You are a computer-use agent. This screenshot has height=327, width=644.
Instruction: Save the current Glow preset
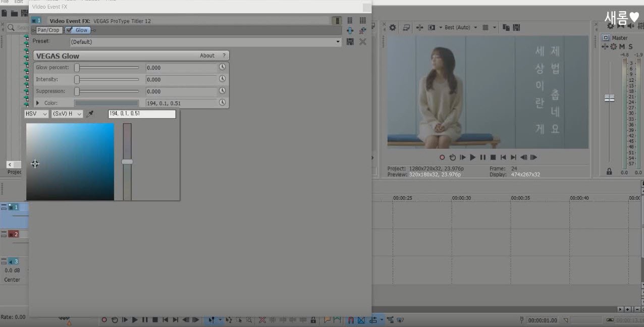[350, 42]
